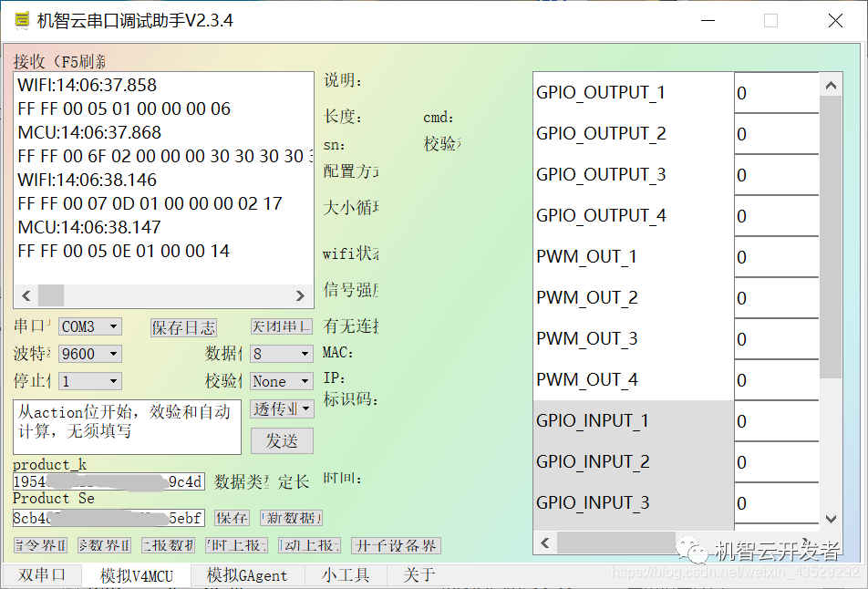Open the stop bits dropdown showing 1
The image size is (868, 589).
click(88, 381)
